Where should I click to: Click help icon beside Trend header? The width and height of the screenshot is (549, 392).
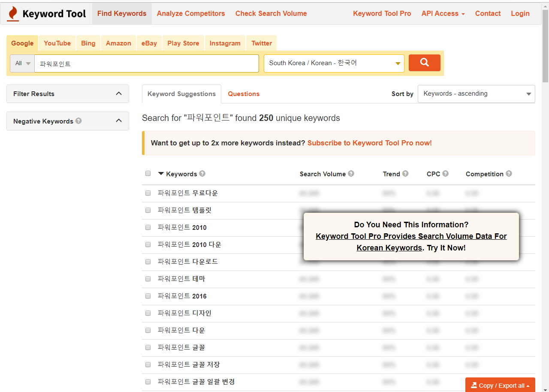pyautogui.click(x=405, y=174)
